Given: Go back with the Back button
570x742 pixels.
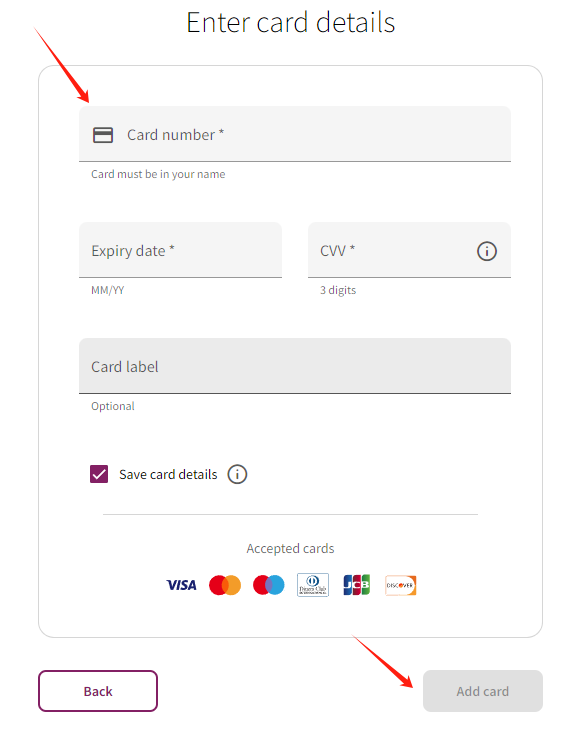Looking at the screenshot, I should pyautogui.click(x=98, y=691).
